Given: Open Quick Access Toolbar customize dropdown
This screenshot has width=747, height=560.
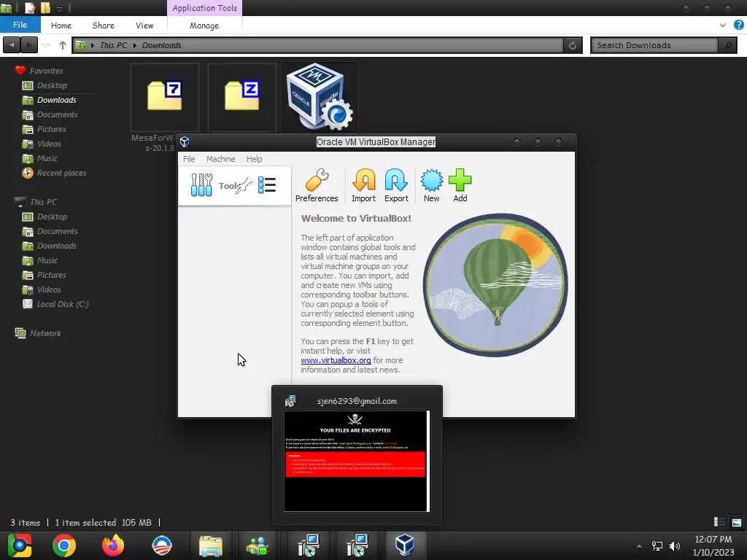Looking at the screenshot, I should click(60, 8).
